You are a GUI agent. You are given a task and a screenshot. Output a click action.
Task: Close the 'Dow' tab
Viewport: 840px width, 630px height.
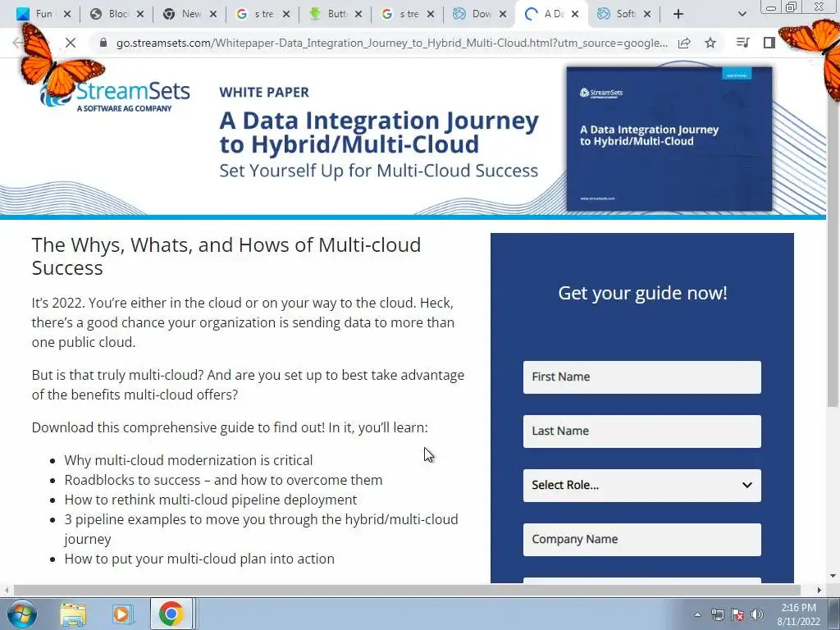(503, 14)
